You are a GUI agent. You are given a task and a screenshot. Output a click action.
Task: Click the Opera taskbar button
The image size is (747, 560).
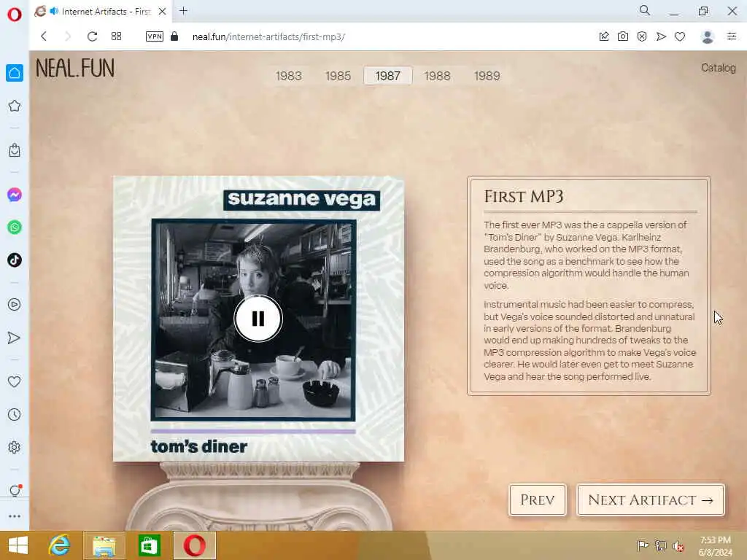coord(194,545)
